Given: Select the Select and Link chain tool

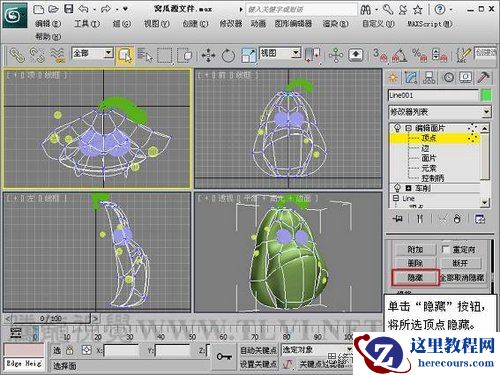Looking at the screenshot, I should coord(17,55).
